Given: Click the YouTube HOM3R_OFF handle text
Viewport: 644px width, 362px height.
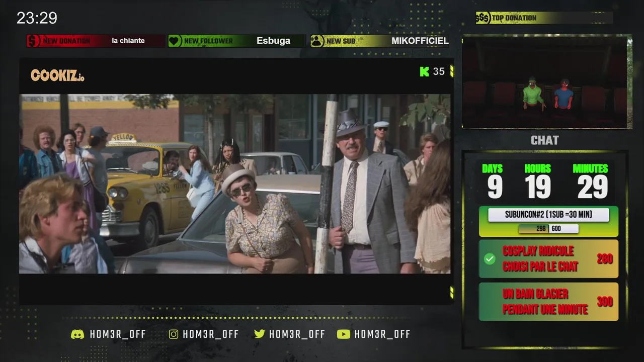Looking at the screenshot, I should point(382,334).
